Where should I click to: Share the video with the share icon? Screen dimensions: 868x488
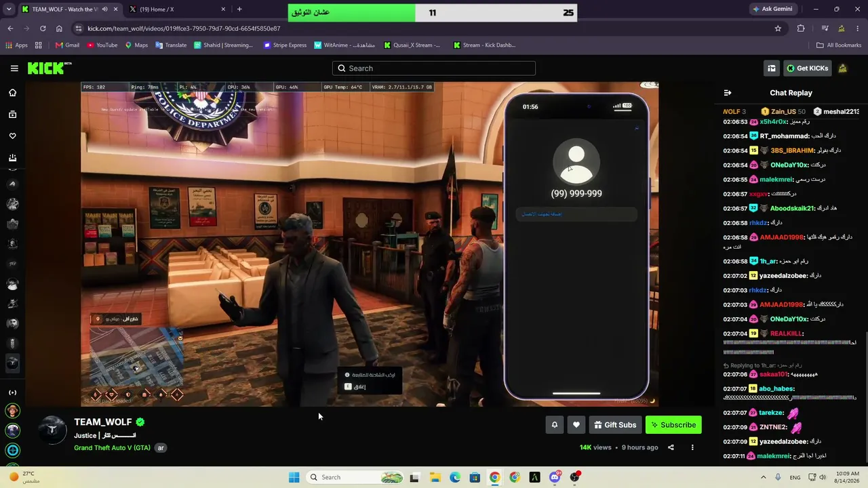(x=671, y=447)
